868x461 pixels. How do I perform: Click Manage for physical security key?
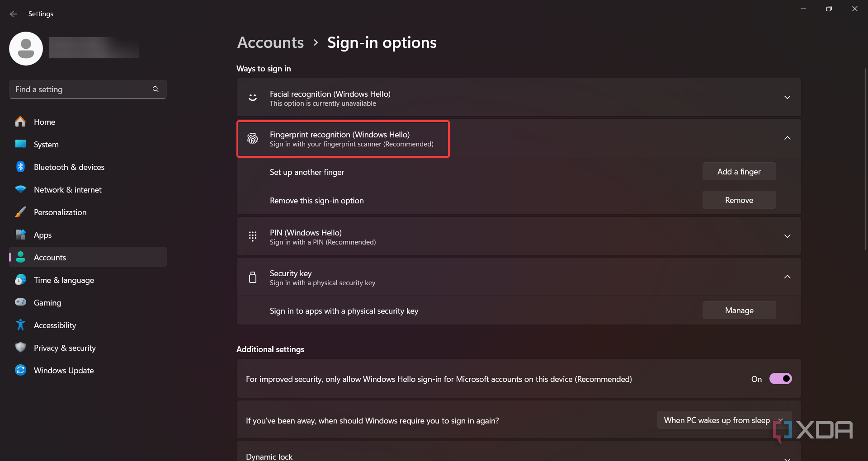coord(739,310)
